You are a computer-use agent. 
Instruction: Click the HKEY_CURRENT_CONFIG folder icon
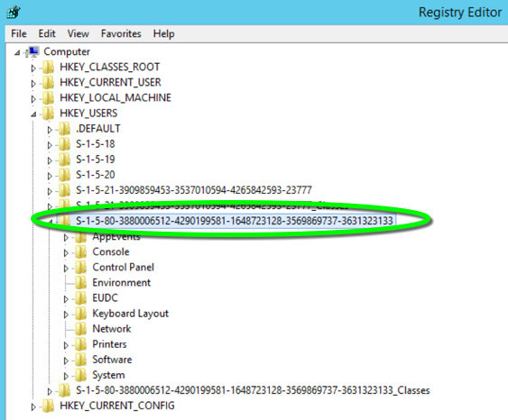[x=48, y=406]
